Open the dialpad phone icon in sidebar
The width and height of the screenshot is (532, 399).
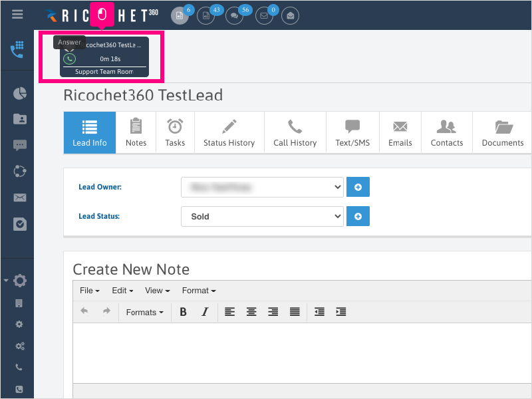click(x=17, y=50)
